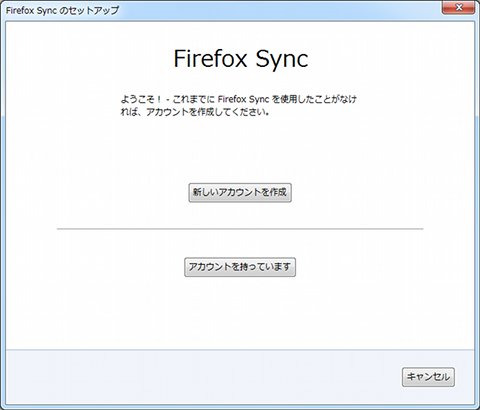
Task: Select the existing-account option button
Action: [240, 267]
